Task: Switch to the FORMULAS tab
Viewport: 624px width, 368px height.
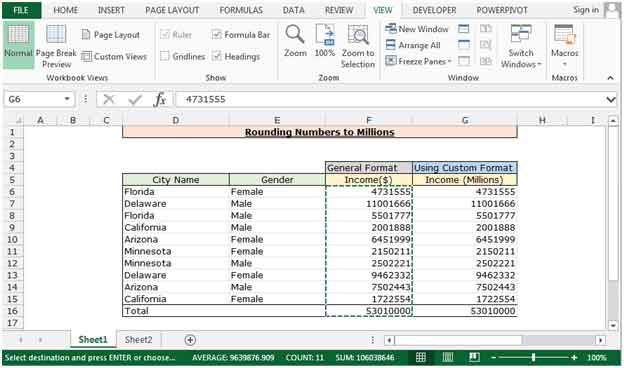Action: pyautogui.click(x=241, y=10)
